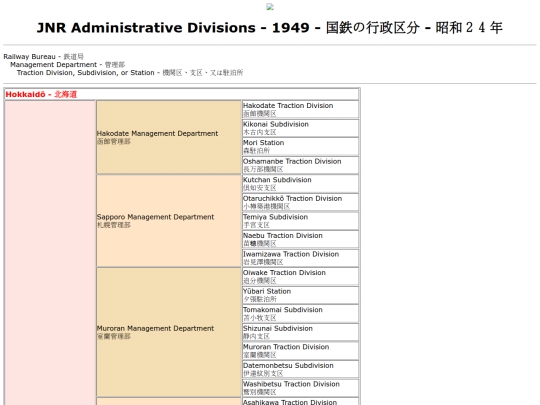Click Otaruchikkō Traction Division row
Image resolution: width=540 pixels, height=405 pixels.
(300, 202)
